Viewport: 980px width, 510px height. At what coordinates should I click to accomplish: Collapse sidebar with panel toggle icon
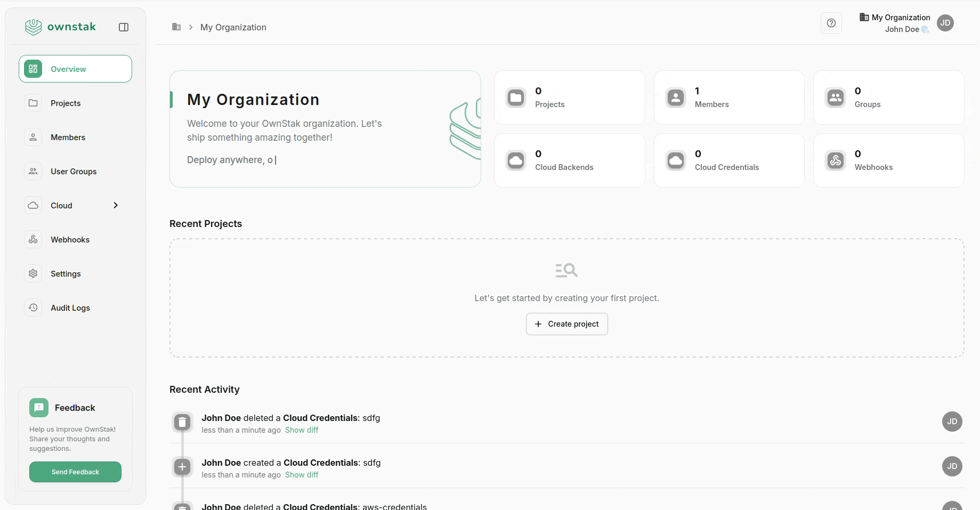[x=124, y=27]
